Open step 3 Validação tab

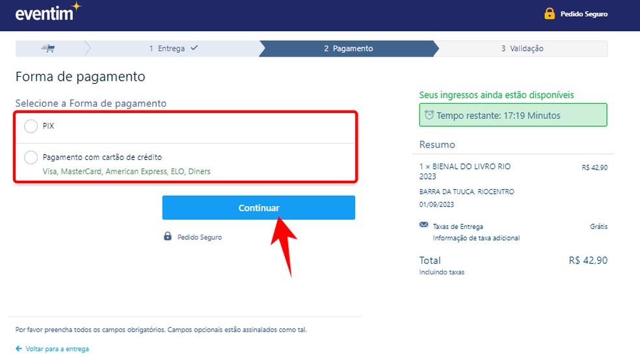point(522,49)
